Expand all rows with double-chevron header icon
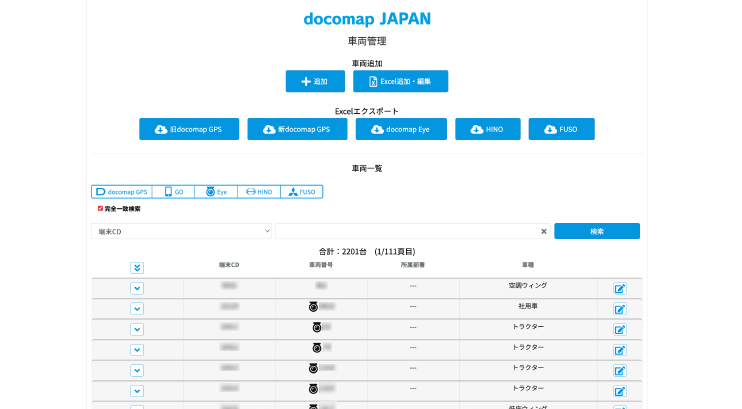This screenshot has height=409, width=742. [x=137, y=267]
